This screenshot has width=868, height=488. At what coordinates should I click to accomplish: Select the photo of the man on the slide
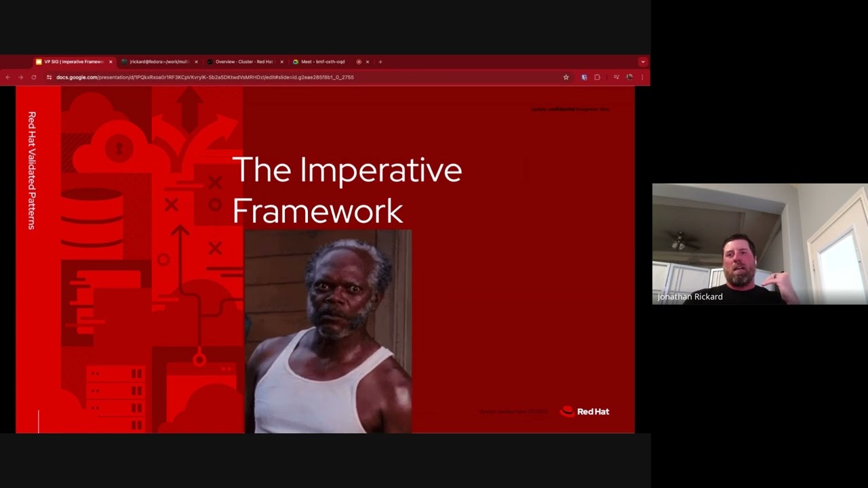pos(328,331)
